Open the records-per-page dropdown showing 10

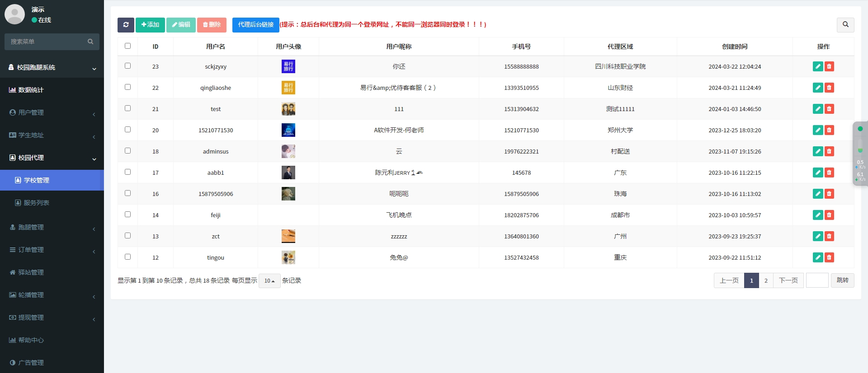[x=269, y=281]
